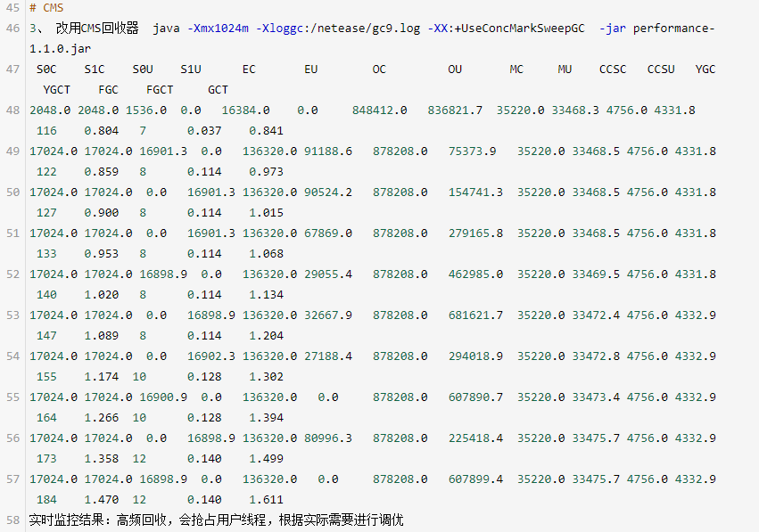This screenshot has width=759, height=532.
Task: Click the value '16902.3' on line 54
Action: click(211, 356)
